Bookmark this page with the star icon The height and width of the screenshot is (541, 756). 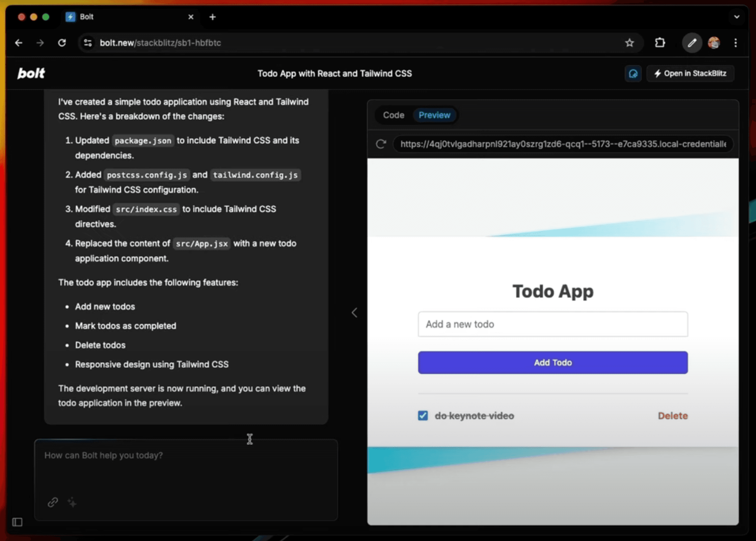click(629, 43)
